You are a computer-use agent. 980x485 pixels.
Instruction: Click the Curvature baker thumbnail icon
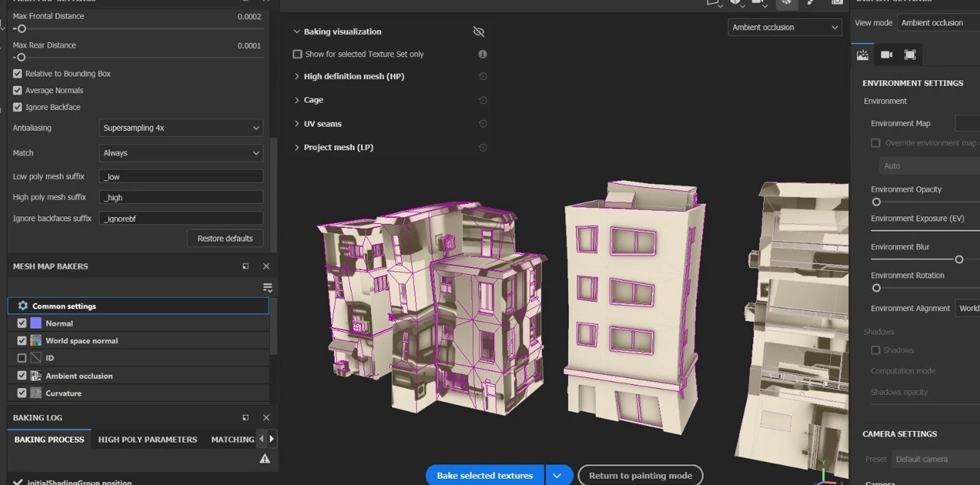(36, 393)
